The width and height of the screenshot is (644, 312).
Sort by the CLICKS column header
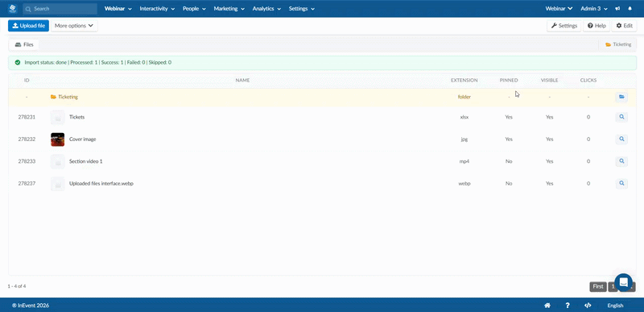click(x=588, y=80)
